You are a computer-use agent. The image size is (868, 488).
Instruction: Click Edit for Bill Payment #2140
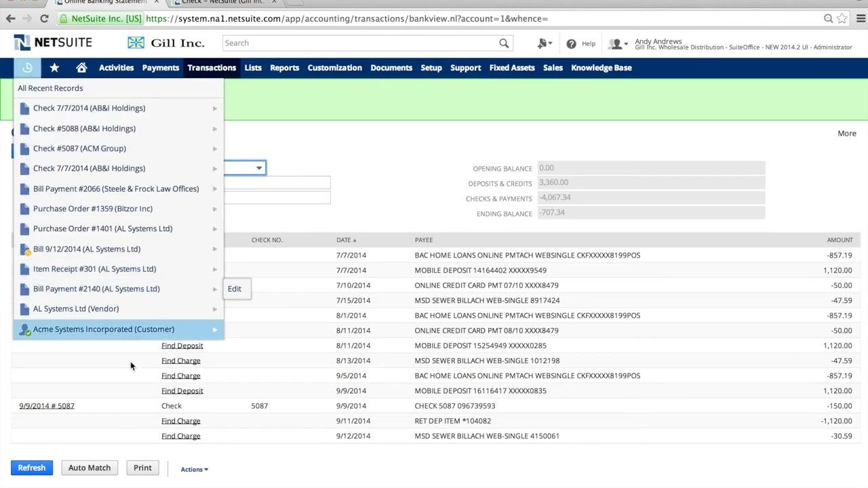tap(235, 289)
